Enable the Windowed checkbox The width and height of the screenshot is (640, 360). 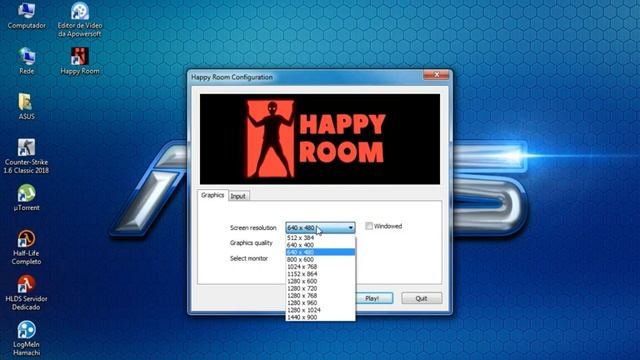click(x=369, y=226)
